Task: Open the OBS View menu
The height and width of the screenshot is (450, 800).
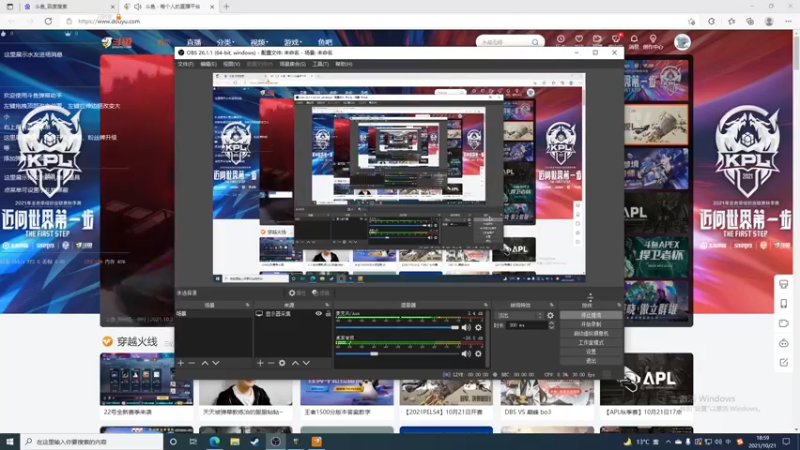Action: pyautogui.click(x=231, y=64)
